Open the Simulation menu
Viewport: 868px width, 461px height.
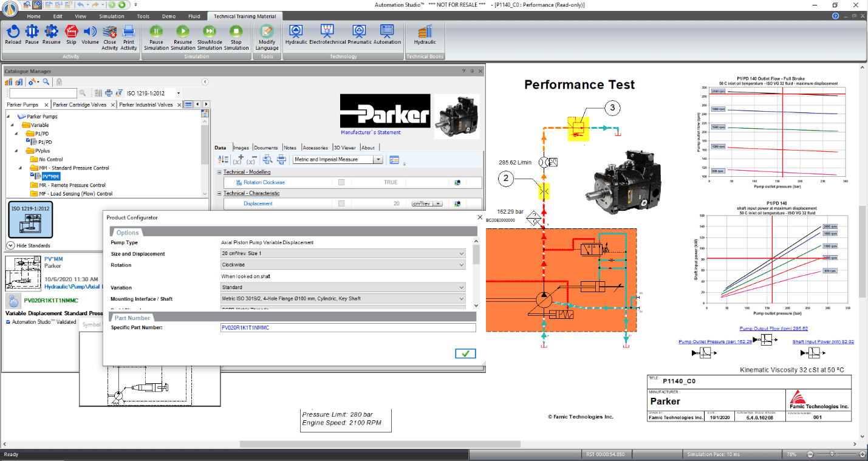tap(111, 16)
